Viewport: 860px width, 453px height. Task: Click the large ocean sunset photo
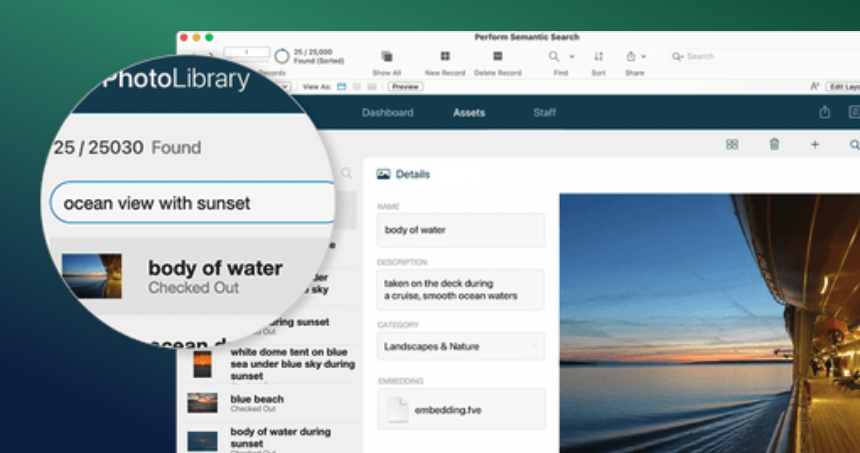tap(710, 323)
